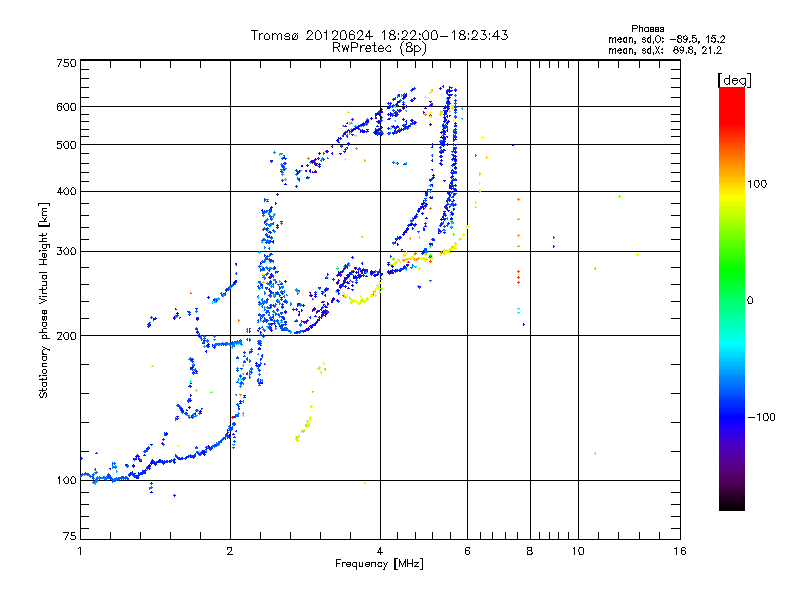Click the 'RwPretec (8p)' subtitle

pyautogui.click(x=379, y=48)
